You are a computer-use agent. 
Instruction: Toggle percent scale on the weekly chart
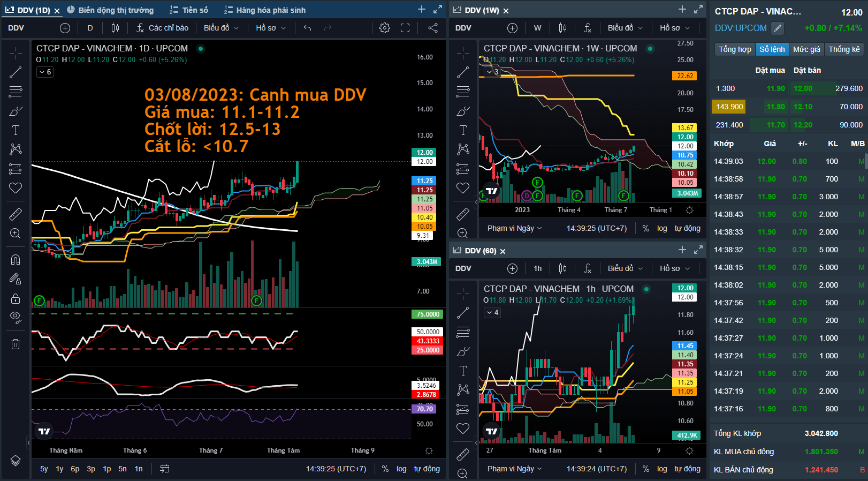pos(646,228)
